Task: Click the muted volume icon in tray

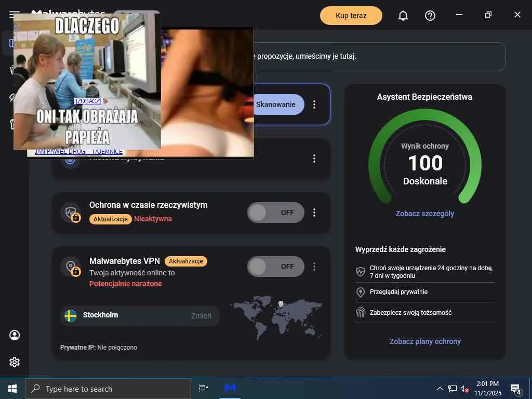Action: (x=464, y=389)
